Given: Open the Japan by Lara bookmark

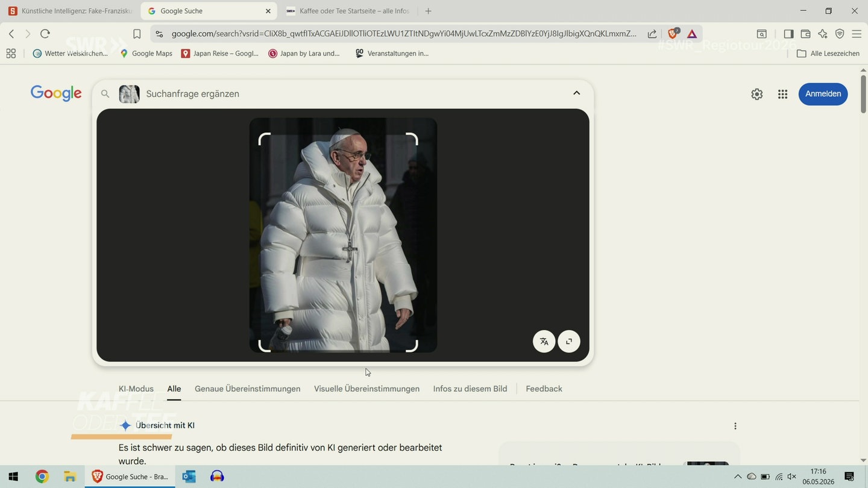Looking at the screenshot, I should click(x=304, y=53).
